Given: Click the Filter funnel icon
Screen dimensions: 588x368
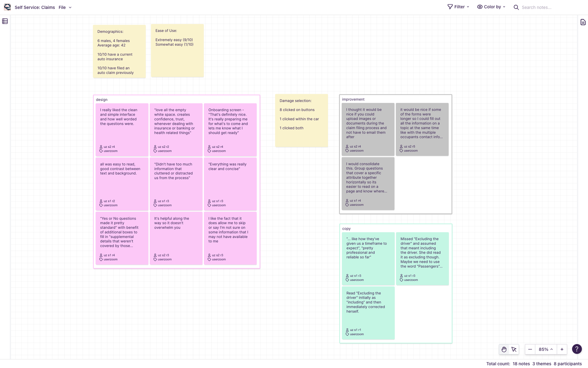Looking at the screenshot, I should (450, 7).
